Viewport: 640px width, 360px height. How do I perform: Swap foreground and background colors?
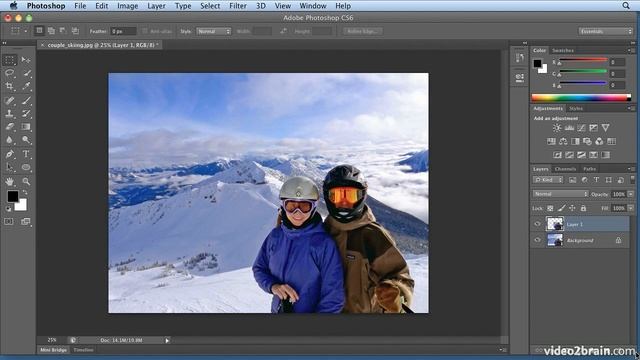(25, 192)
